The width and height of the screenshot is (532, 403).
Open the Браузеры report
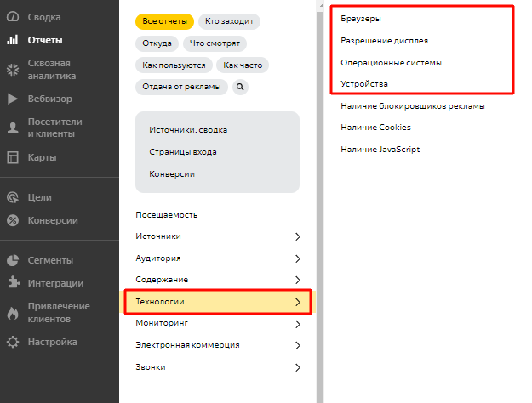(361, 18)
